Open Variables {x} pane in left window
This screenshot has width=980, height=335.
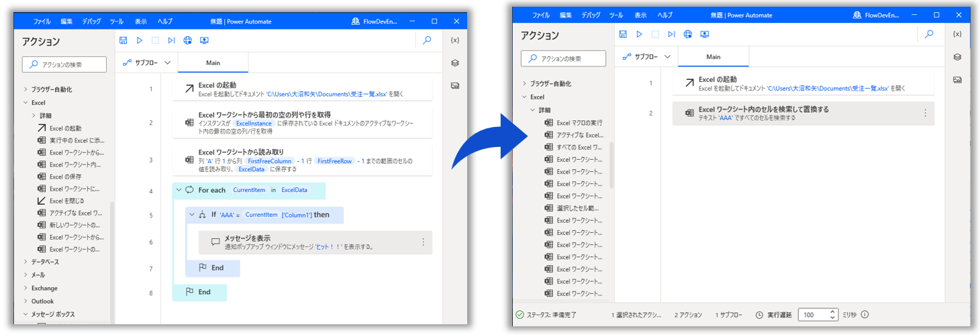[455, 40]
